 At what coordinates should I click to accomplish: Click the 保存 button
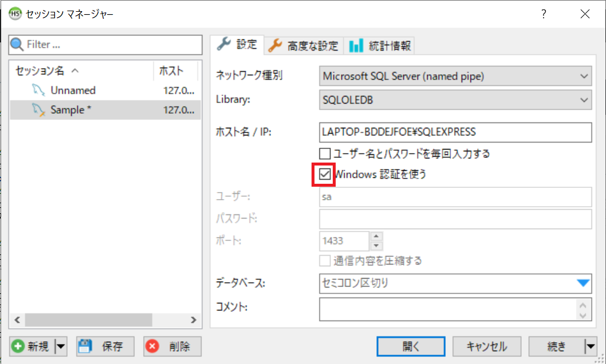105,346
